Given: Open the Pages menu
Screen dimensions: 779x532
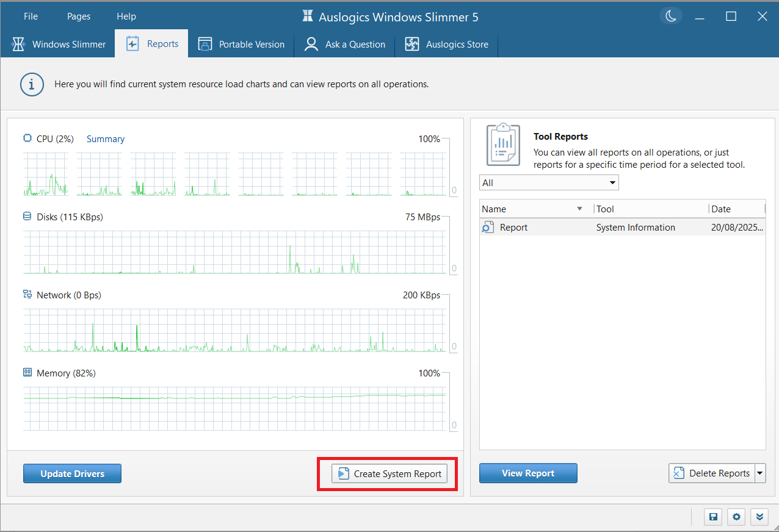Looking at the screenshot, I should point(78,16).
